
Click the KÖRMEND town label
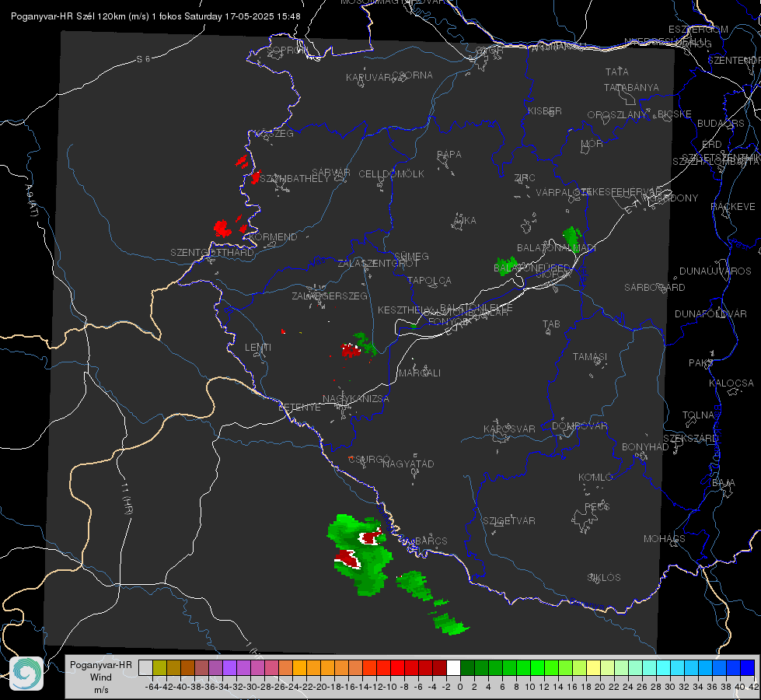click(274, 237)
